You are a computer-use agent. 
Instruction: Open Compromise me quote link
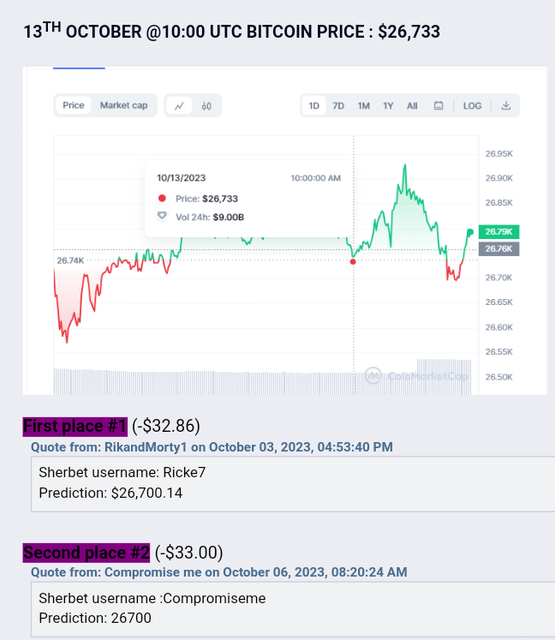[219, 572]
